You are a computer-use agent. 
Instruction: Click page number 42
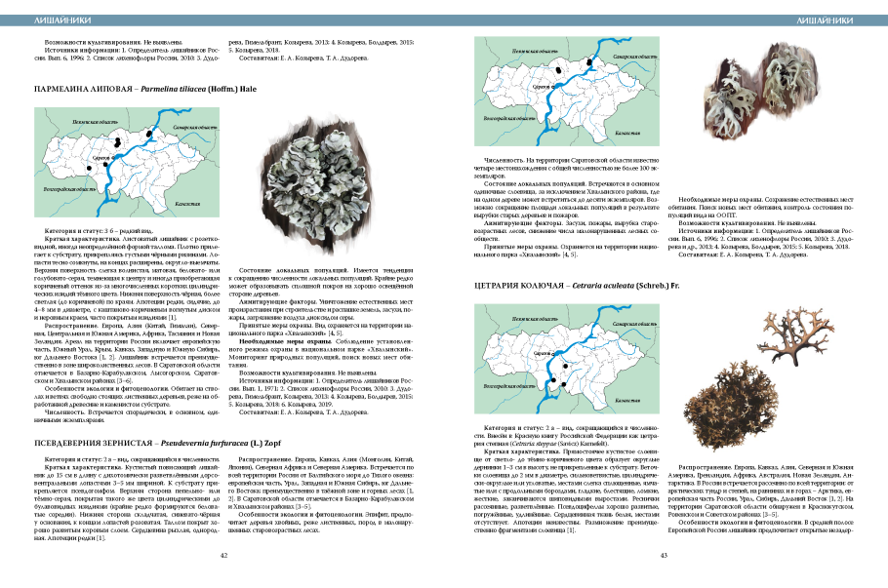(x=223, y=555)
